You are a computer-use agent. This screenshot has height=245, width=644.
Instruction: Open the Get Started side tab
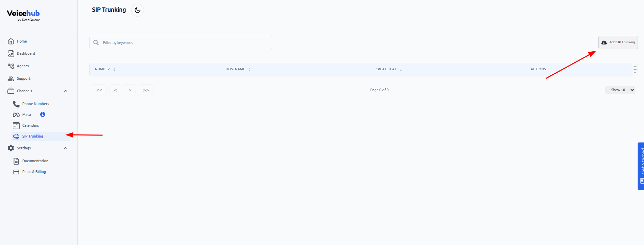(x=641, y=166)
